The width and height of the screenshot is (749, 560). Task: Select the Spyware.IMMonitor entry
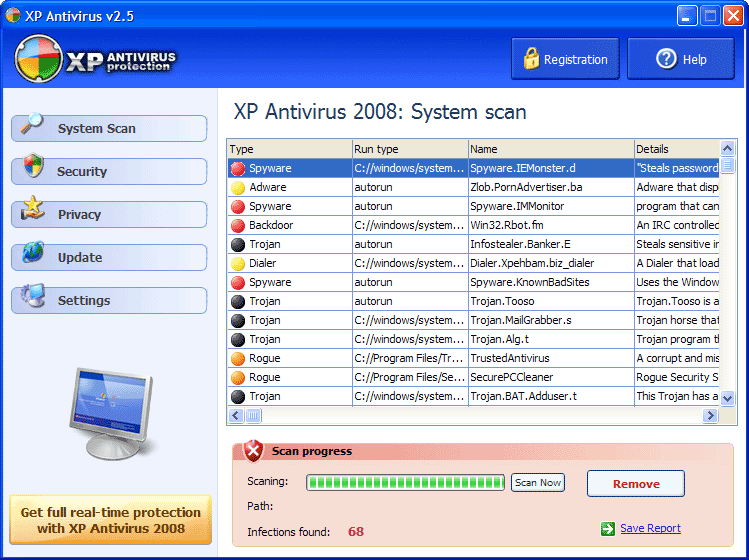(x=551, y=206)
